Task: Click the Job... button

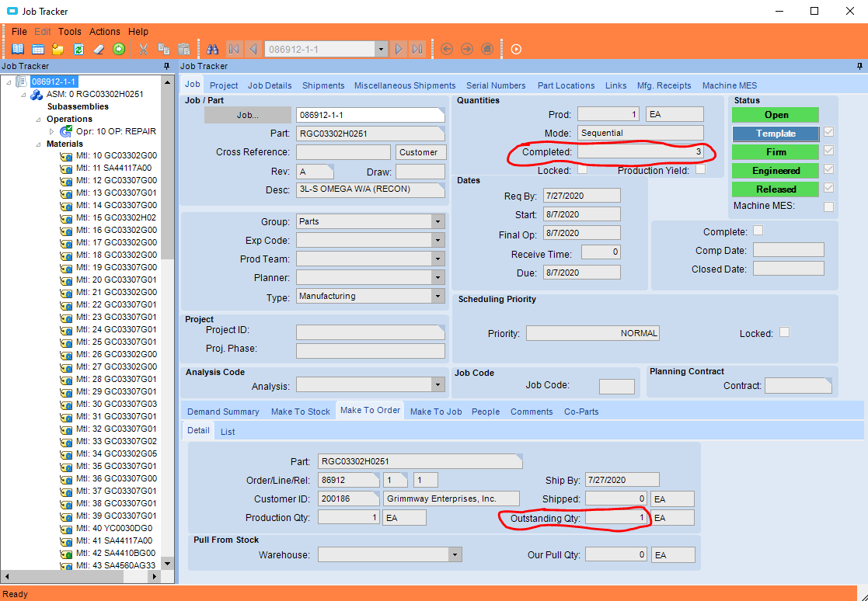Action: click(x=247, y=115)
